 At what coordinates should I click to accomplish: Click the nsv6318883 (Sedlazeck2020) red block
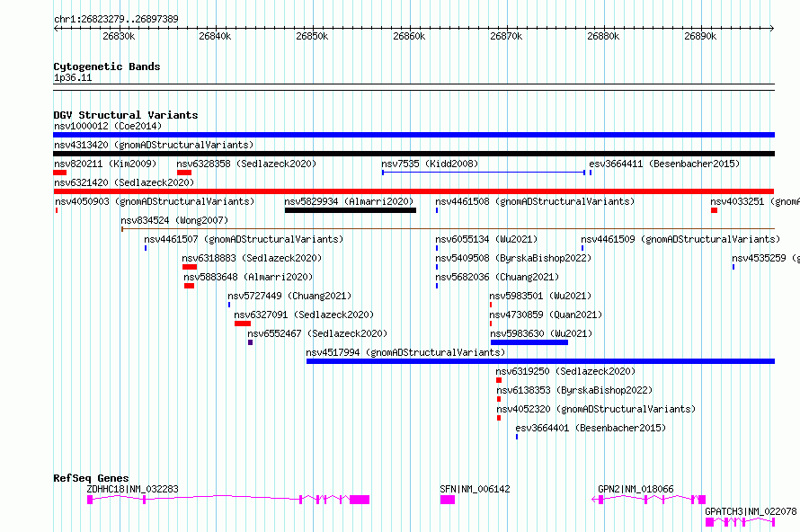coord(190,267)
